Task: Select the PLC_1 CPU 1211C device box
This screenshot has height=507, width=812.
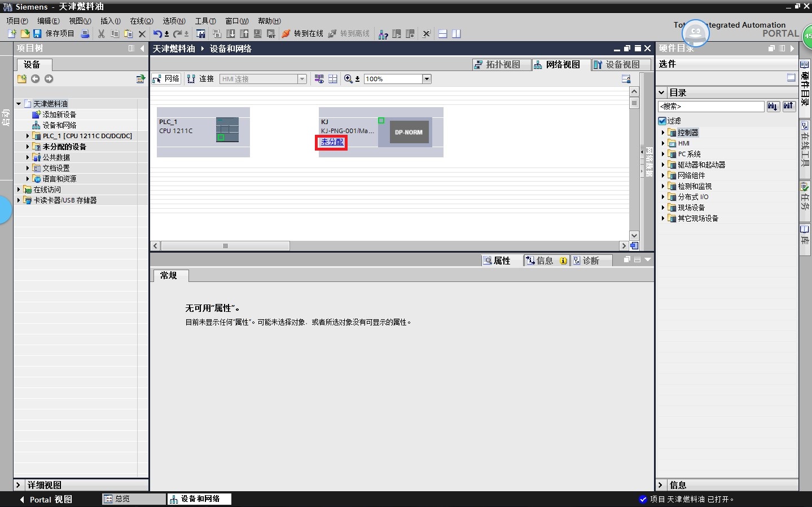Action: coord(203,132)
